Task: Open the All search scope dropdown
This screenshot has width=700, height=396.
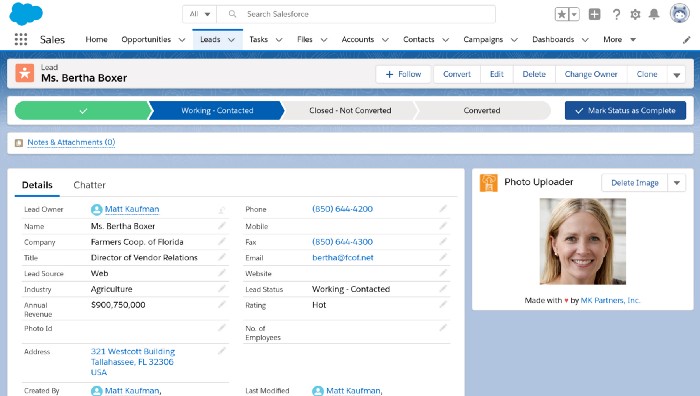Action: 200,14
